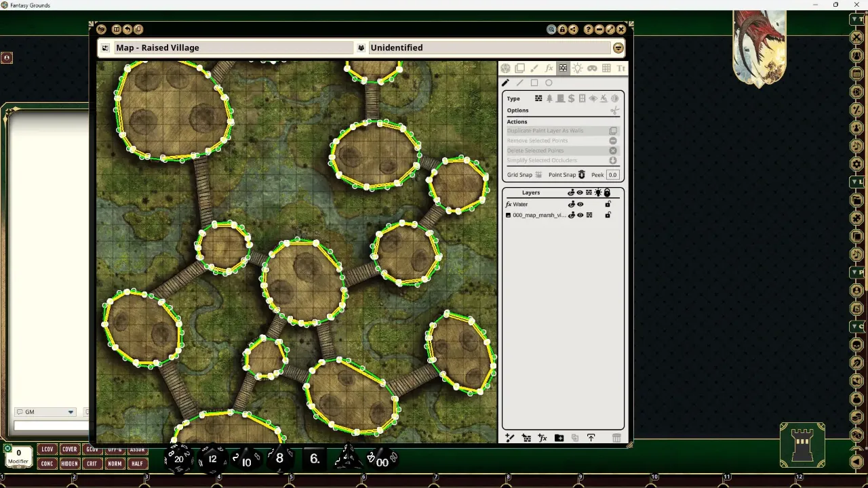Toggle lock on 000_map_marsh_vi layer
The height and width of the screenshot is (488, 868).
point(608,215)
